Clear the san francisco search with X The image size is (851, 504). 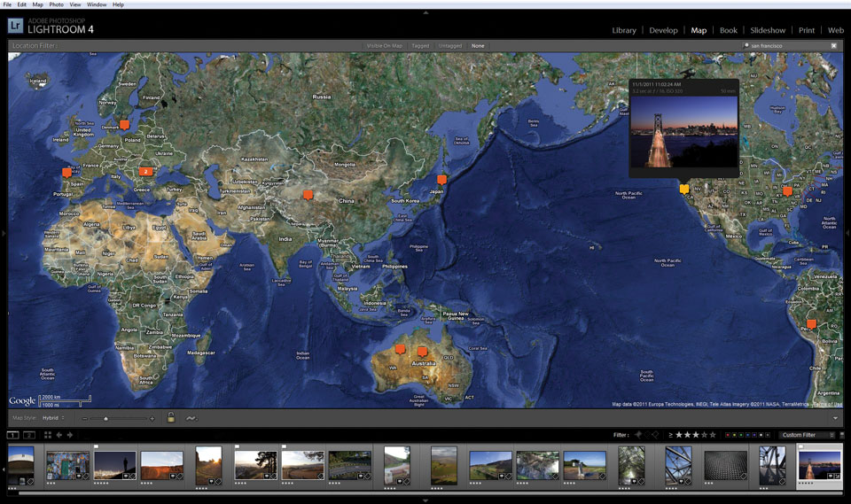click(x=834, y=45)
